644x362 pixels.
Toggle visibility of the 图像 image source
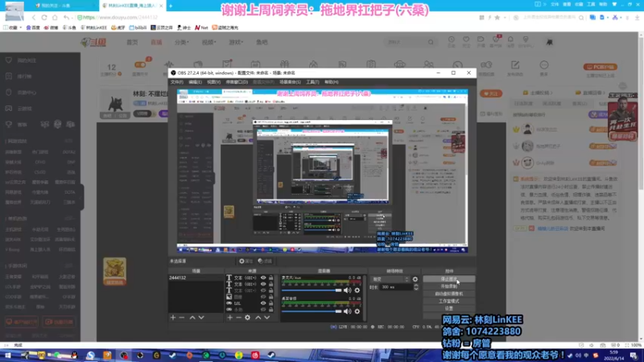click(263, 297)
